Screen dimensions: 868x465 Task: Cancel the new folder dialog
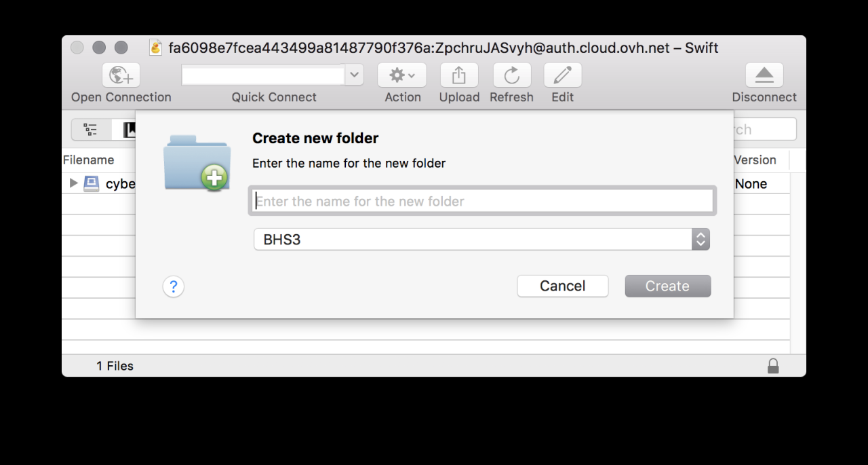point(562,286)
